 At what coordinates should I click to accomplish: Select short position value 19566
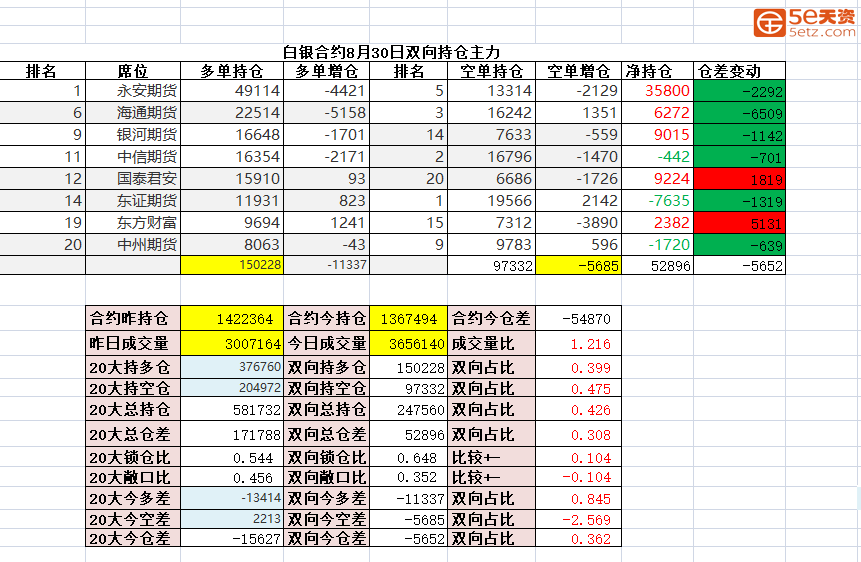491,201
